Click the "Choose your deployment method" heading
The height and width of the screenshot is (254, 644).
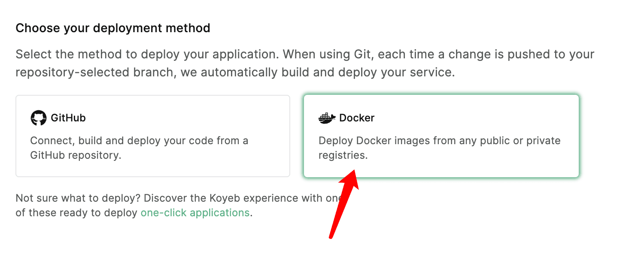tap(113, 28)
